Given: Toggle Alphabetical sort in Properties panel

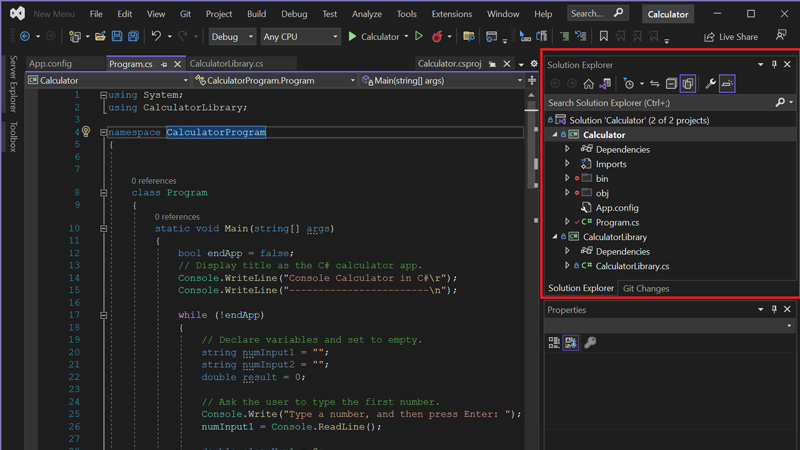Looking at the screenshot, I should point(571,343).
